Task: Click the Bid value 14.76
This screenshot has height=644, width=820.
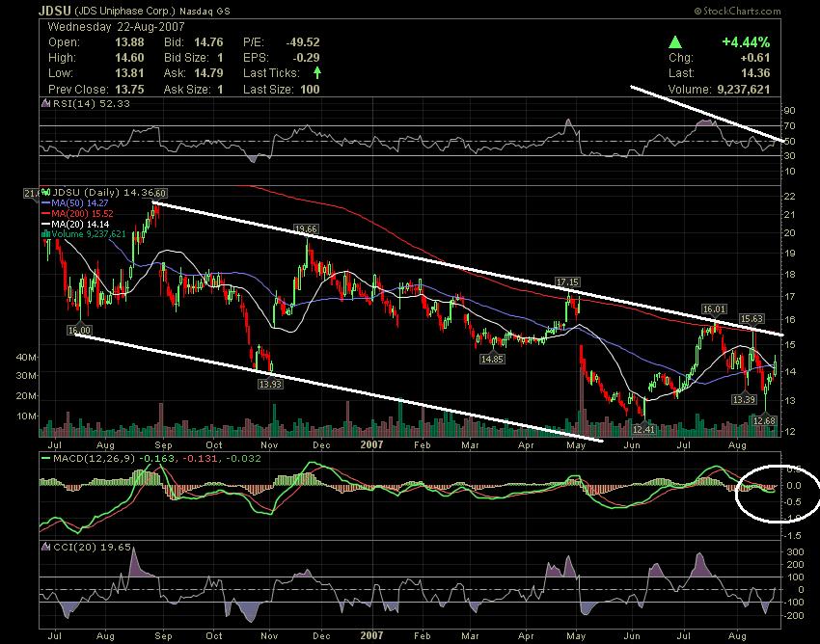Action: [x=208, y=41]
